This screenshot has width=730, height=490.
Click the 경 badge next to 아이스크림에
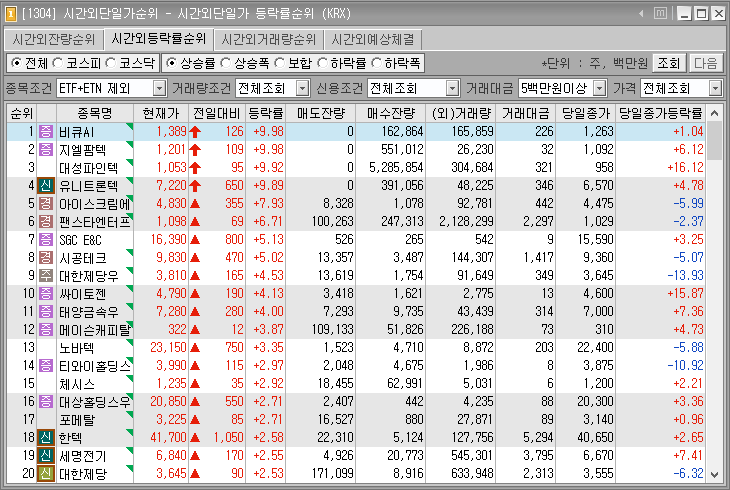click(46, 204)
